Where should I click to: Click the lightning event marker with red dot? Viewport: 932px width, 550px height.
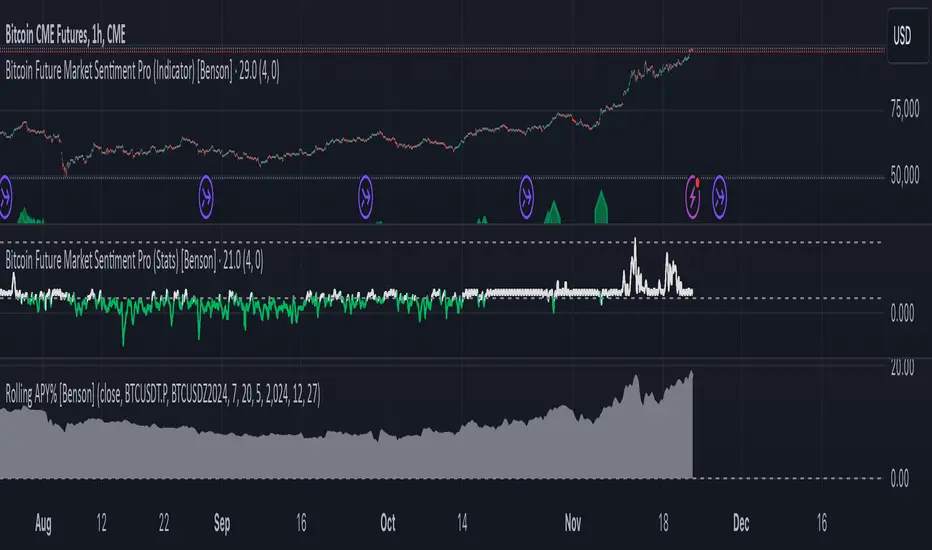point(693,197)
